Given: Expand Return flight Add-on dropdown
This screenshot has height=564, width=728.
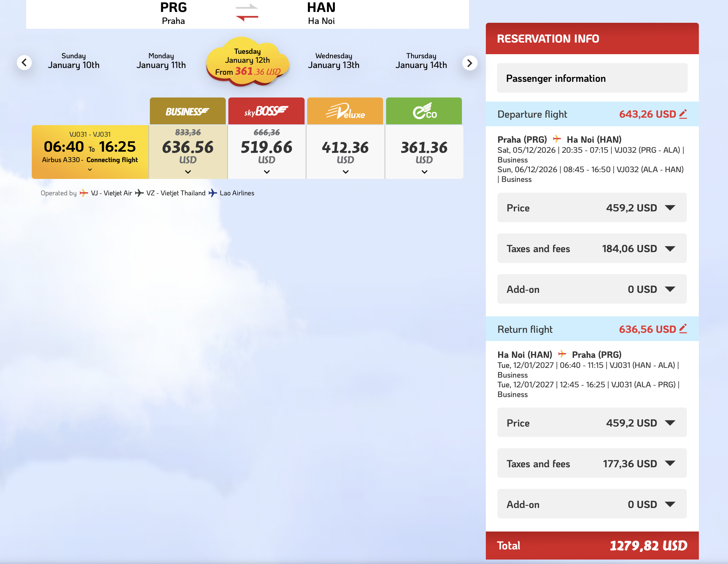Looking at the screenshot, I should point(592,504).
